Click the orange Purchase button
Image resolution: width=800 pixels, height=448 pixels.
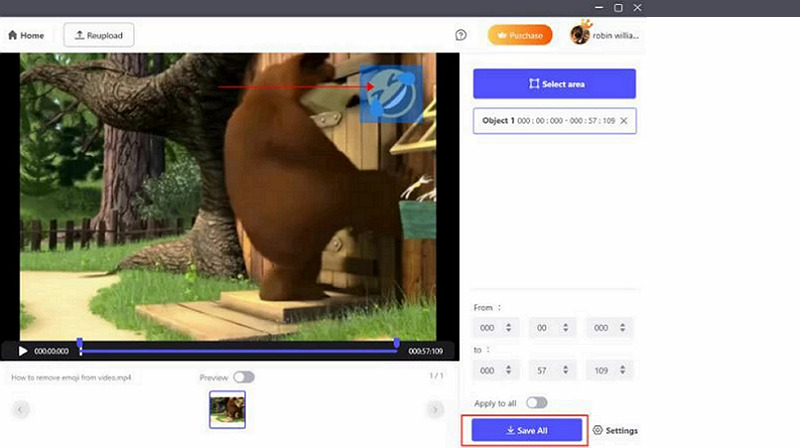point(520,35)
